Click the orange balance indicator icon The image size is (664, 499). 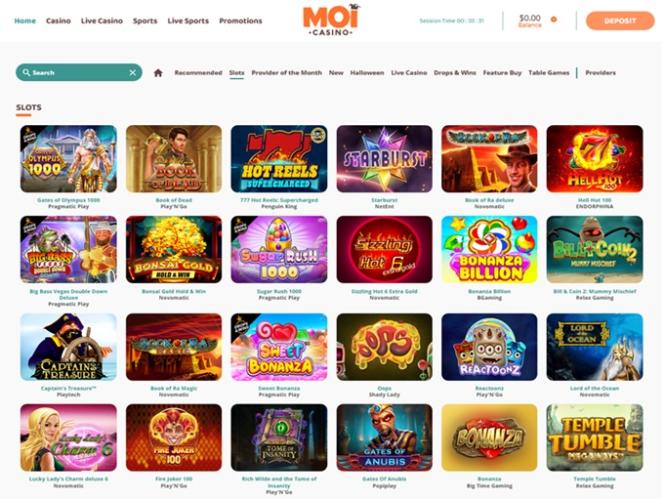point(553,19)
